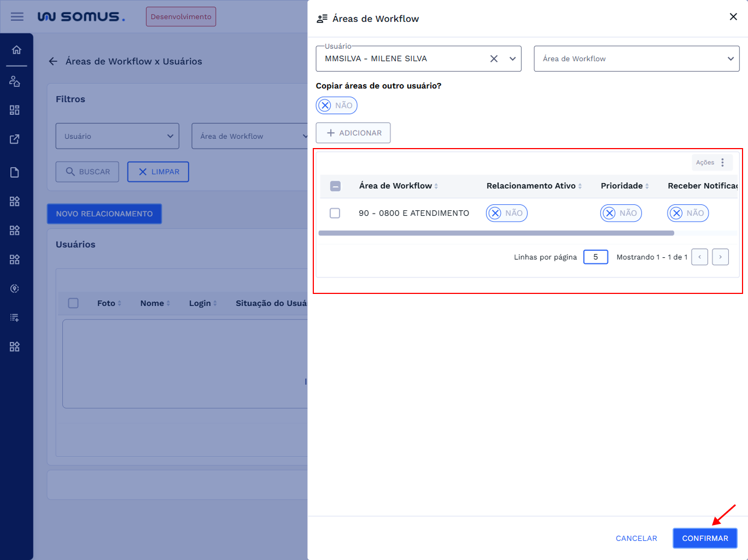Click the horizontal table scrollbar

(496, 233)
